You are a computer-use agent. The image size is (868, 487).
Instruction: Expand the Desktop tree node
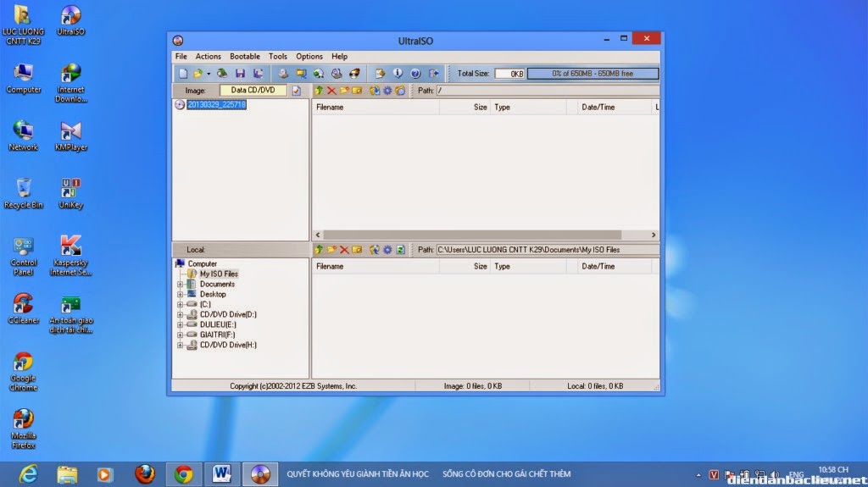coord(180,294)
